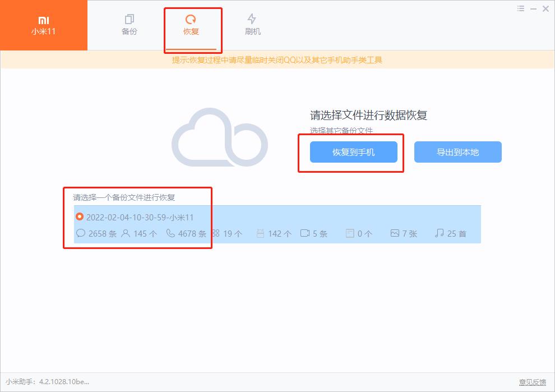The image size is (555, 392).
Task: Click the notes icon showing 0 个
Action: tap(350, 233)
